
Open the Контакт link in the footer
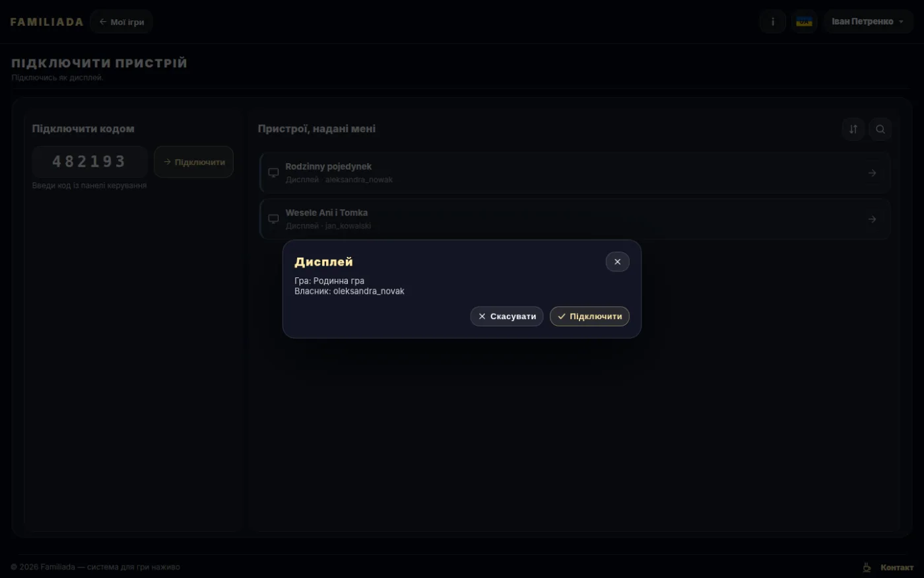897,567
